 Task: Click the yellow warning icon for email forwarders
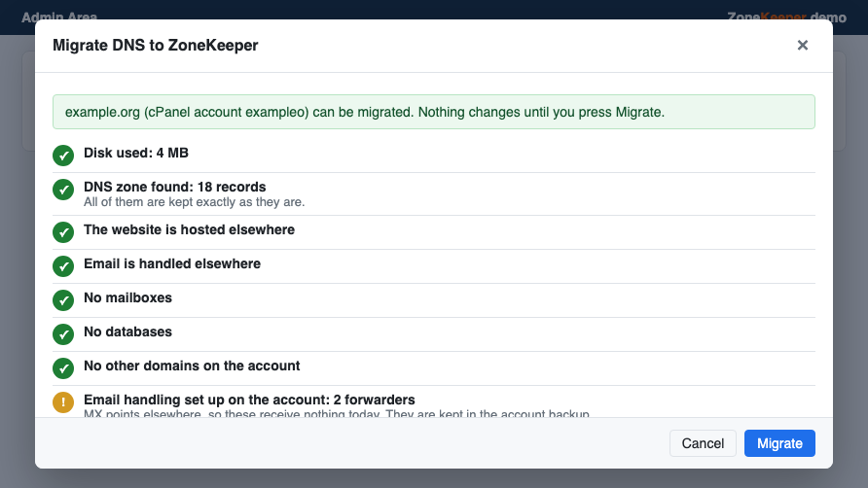point(63,402)
